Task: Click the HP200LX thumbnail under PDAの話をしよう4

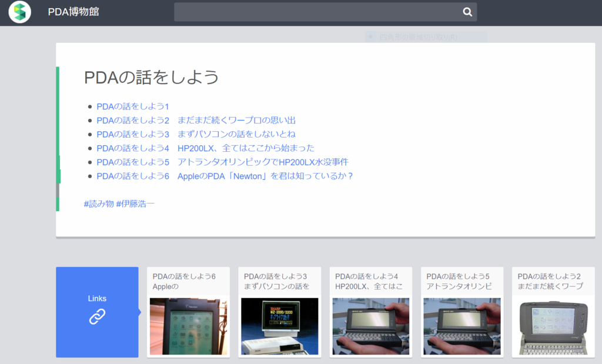Action: [x=370, y=325]
